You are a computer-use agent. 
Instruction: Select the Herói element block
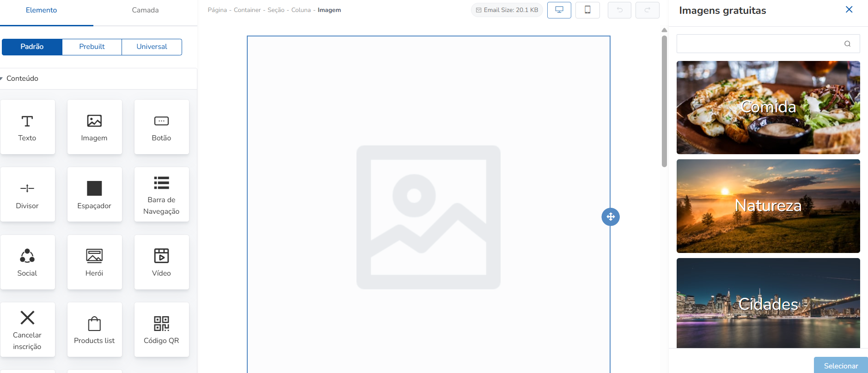coord(95,262)
